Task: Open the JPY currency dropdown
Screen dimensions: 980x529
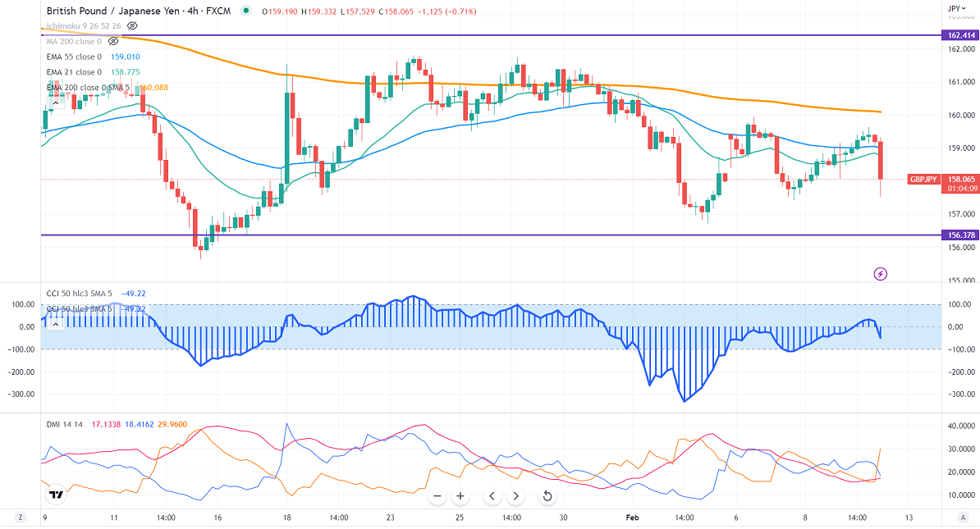Action: pos(955,9)
